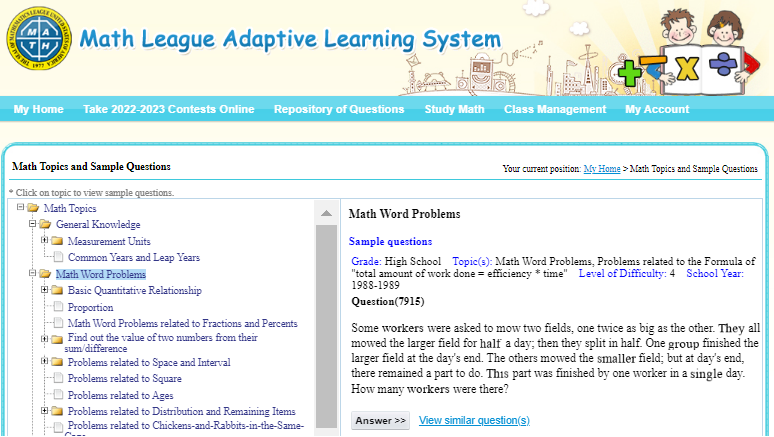774x437 pixels.
Task: Click the Measurement Units folder icon
Action: (x=57, y=241)
